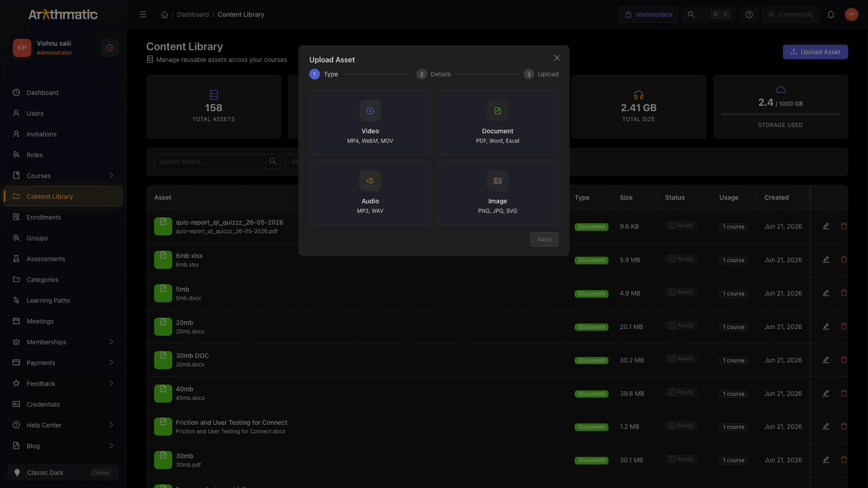Edit the quiz-report_qt_quizzz asset
868x488 pixels.
coord(826,226)
